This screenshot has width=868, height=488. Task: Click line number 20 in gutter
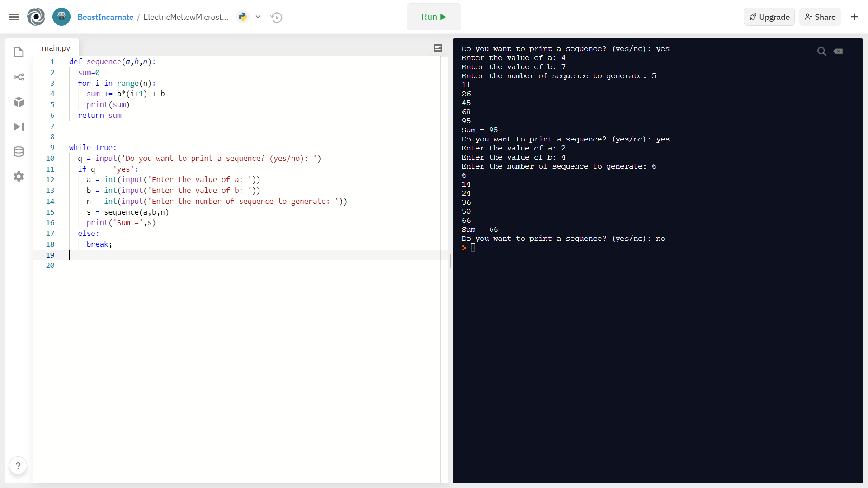click(50, 266)
